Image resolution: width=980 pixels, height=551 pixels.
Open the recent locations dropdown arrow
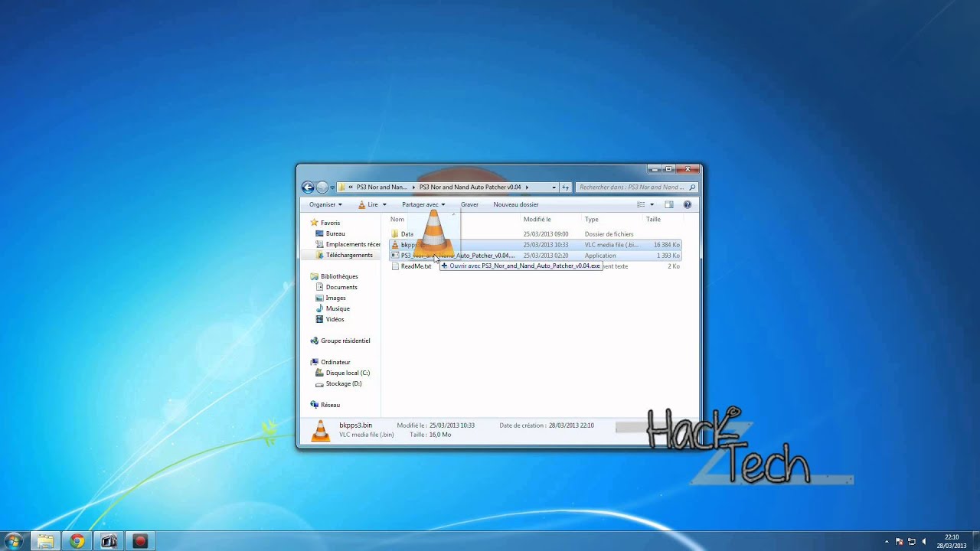coord(332,187)
